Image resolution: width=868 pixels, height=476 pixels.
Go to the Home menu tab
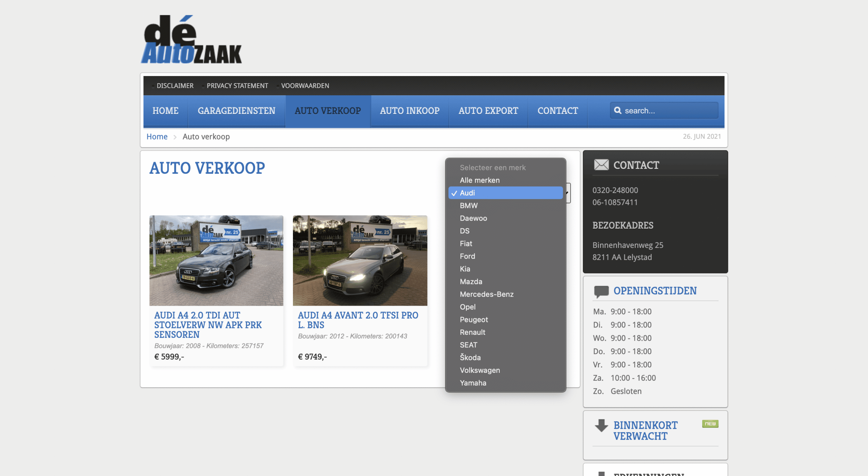[x=165, y=111]
